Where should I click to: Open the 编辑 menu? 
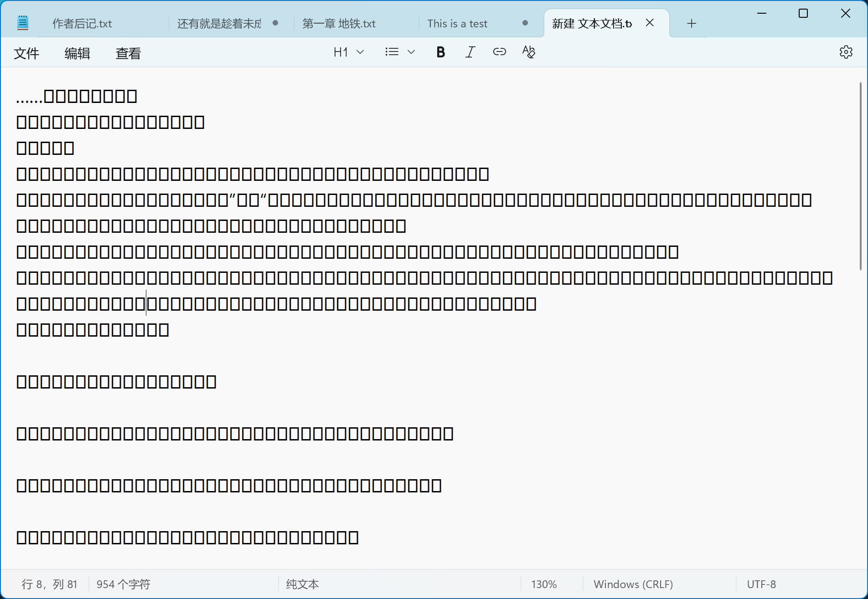(77, 53)
